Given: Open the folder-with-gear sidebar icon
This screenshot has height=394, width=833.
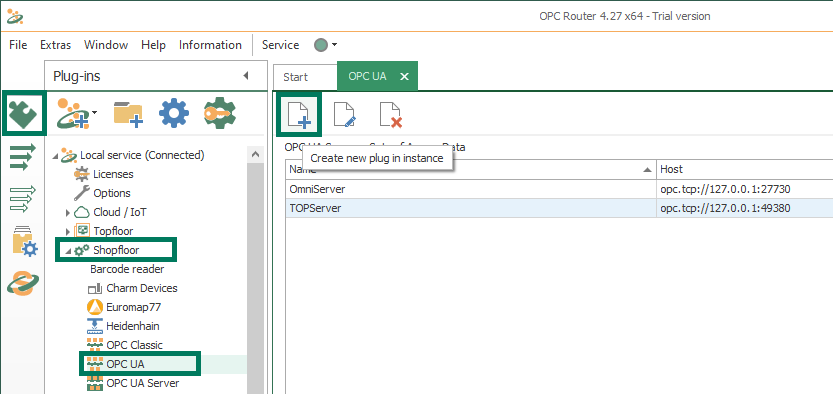Looking at the screenshot, I should tap(24, 242).
